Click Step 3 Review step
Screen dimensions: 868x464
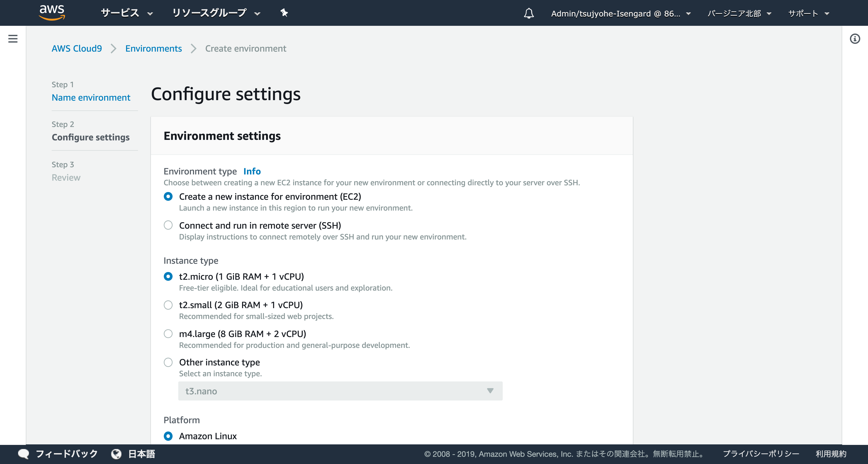(66, 178)
